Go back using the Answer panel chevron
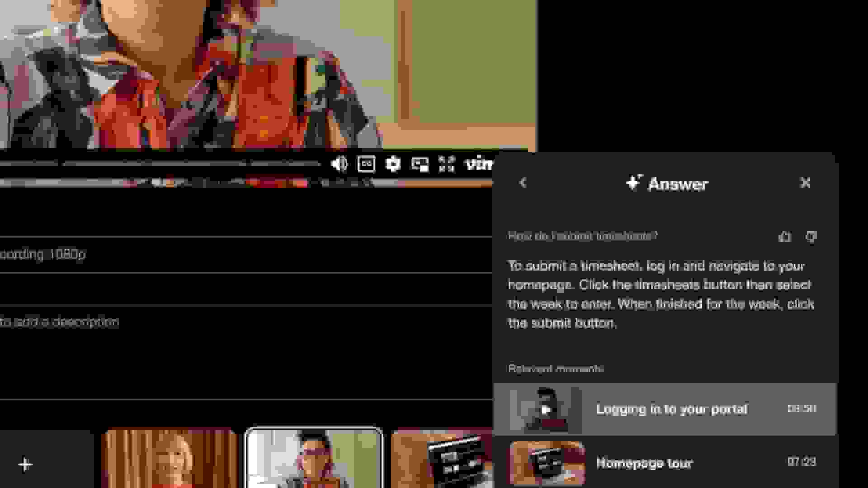The width and height of the screenshot is (868, 488). pos(523,183)
